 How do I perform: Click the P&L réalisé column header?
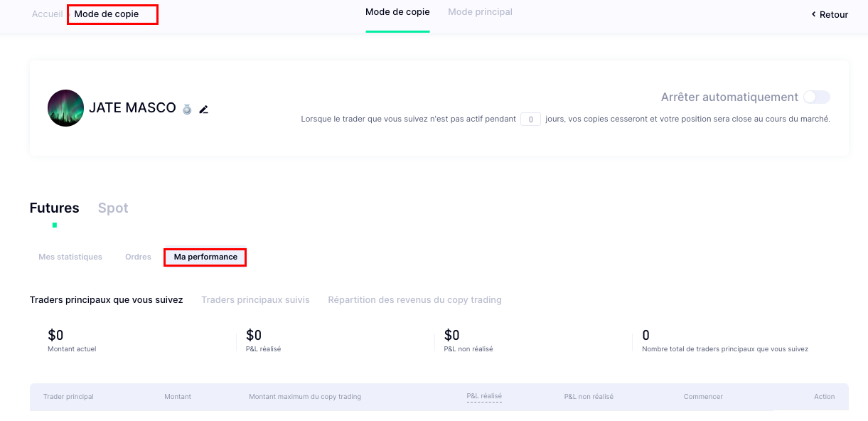tap(484, 396)
